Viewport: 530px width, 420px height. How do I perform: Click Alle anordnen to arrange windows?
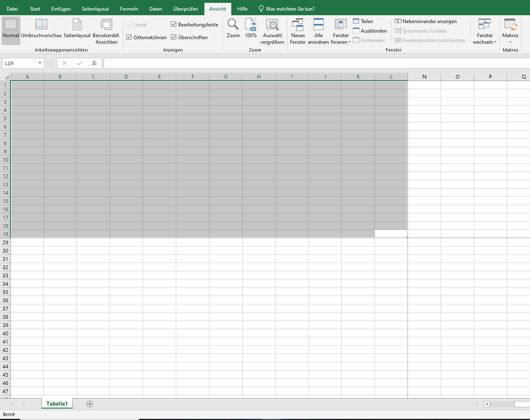tap(318, 31)
